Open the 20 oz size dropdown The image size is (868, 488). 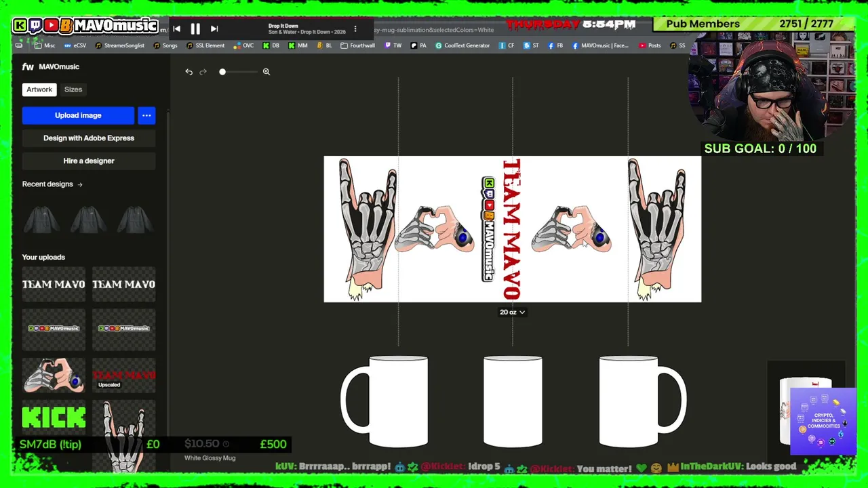coord(513,312)
